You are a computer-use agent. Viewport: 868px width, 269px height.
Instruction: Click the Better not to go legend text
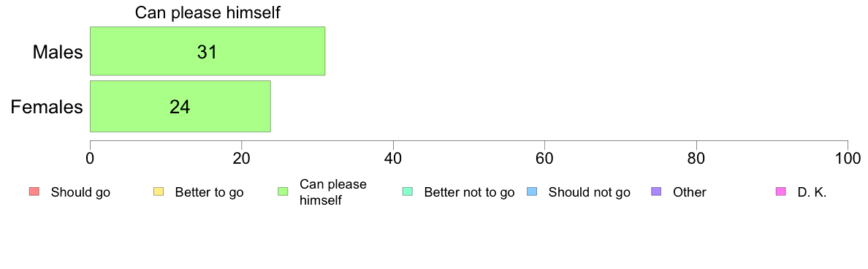tap(469, 193)
